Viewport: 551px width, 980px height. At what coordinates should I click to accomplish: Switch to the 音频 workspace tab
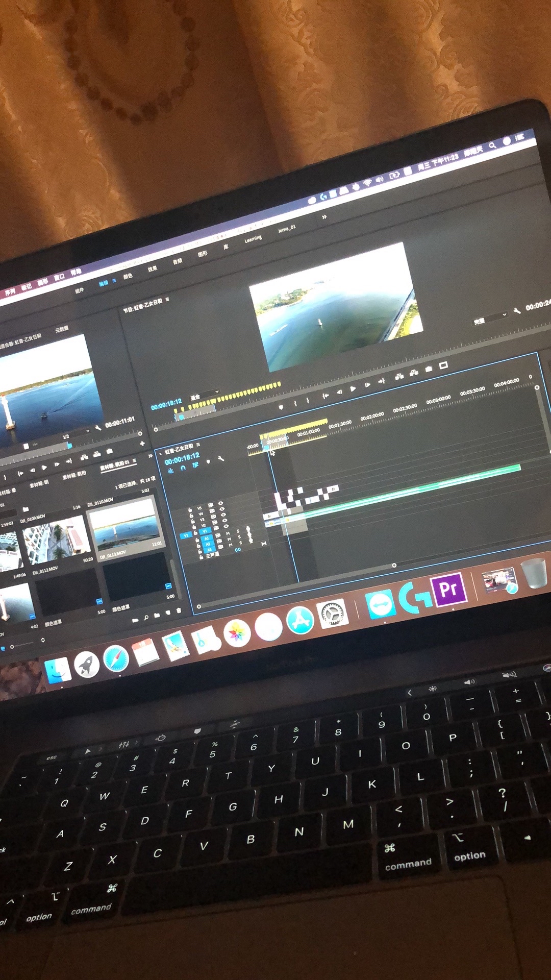pyautogui.click(x=178, y=261)
